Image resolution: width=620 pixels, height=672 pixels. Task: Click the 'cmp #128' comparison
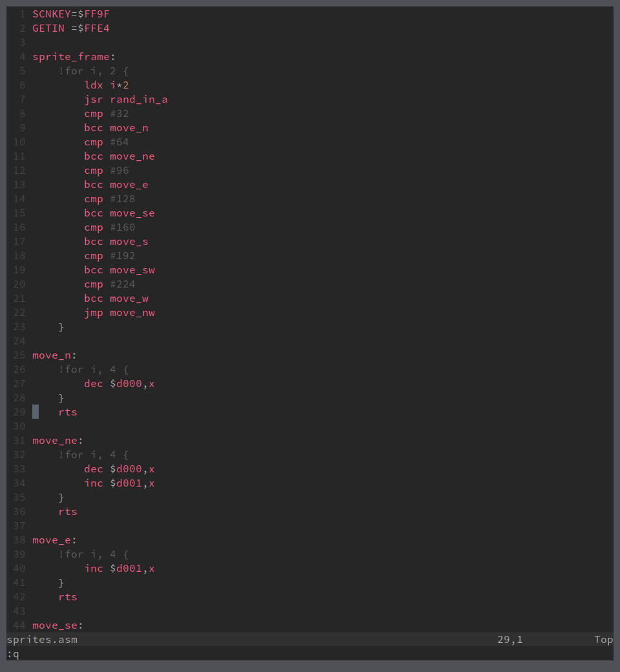109,199
